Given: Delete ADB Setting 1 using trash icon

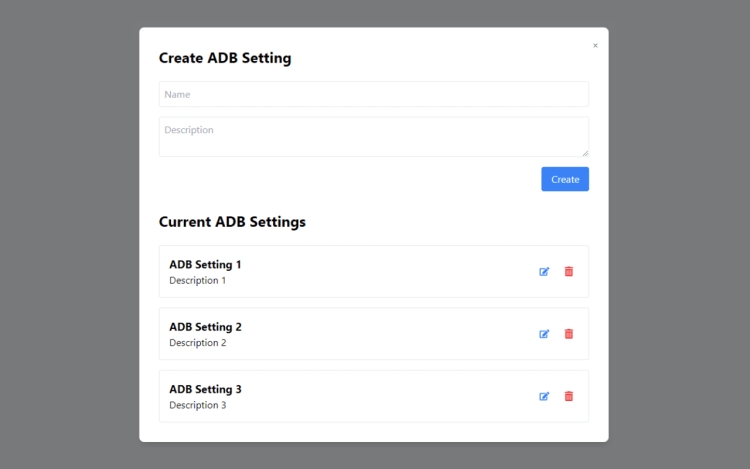Looking at the screenshot, I should tap(569, 272).
